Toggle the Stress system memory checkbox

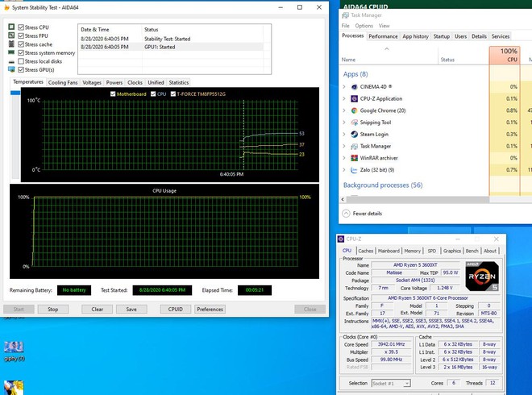pos(21,52)
